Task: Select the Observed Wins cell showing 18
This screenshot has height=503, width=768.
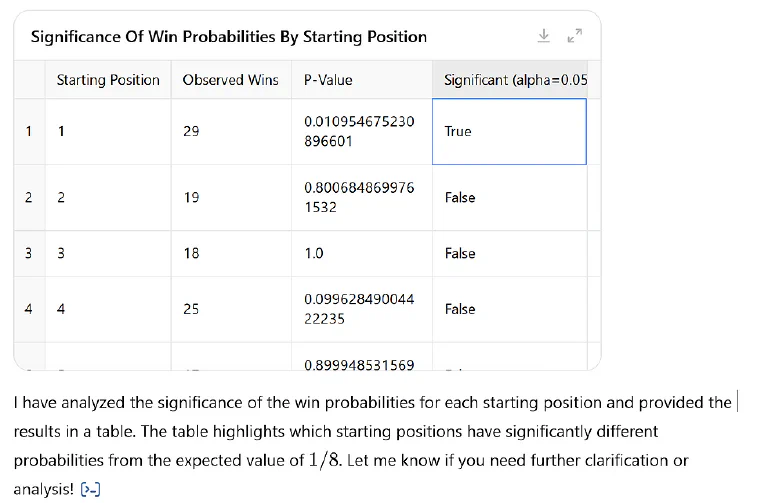Action: [231, 253]
